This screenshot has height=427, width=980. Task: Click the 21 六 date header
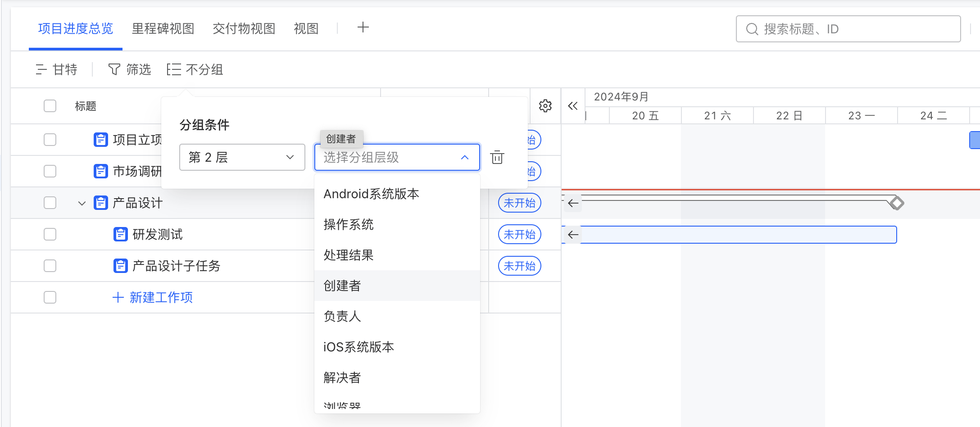tap(717, 116)
